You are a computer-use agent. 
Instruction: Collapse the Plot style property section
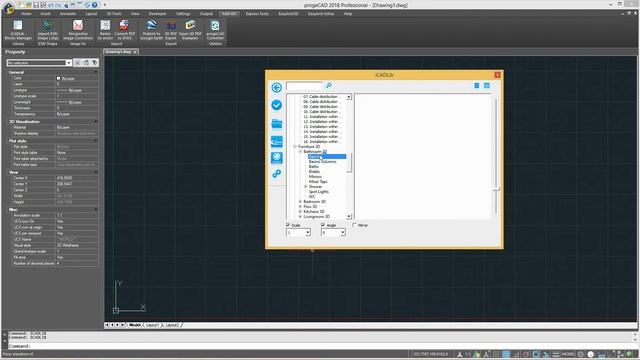tap(96, 140)
